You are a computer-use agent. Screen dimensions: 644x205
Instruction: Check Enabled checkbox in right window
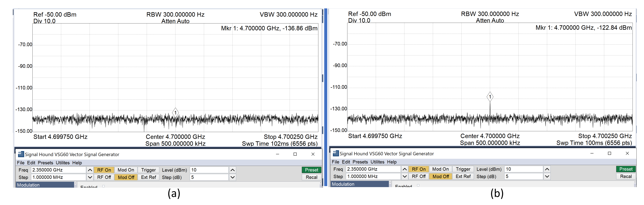pyautogui.click(x=418, y=185)
